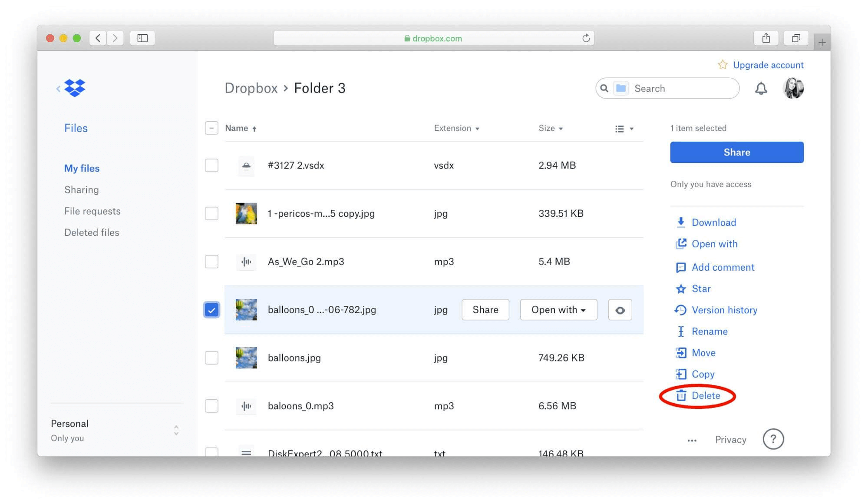This screenshot has height=504, width=868.
Task: Click the blue Share button
Action: 737,152
